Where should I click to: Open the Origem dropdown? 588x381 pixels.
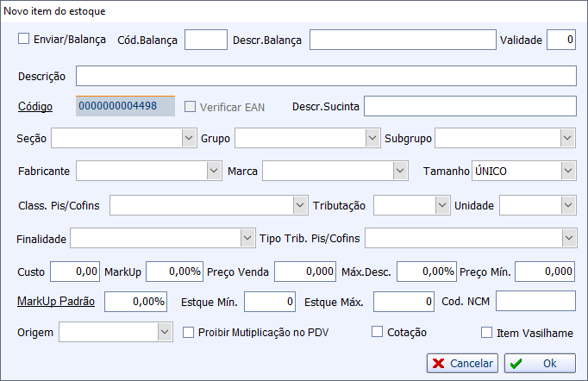point(165,332)
